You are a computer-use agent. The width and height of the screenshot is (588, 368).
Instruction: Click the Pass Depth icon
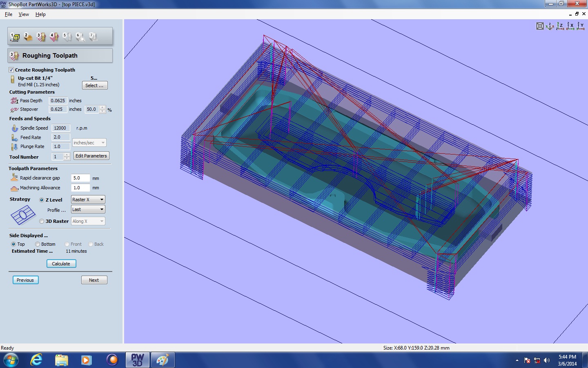pyautogui.click(x=14, y=101)
